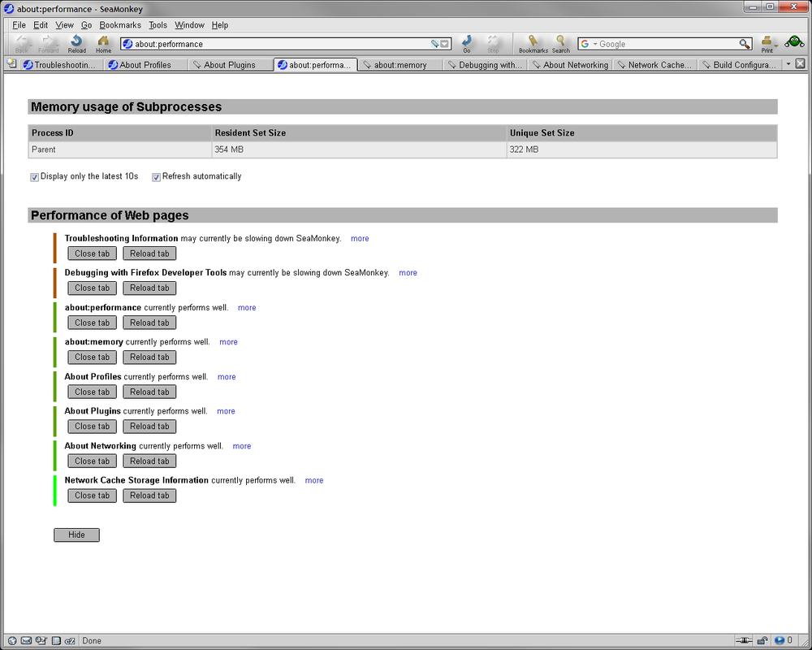The height and width of the screenshot is (650, 812).
Task: Open the Bookmarks menu
Action: pos(120,25)
